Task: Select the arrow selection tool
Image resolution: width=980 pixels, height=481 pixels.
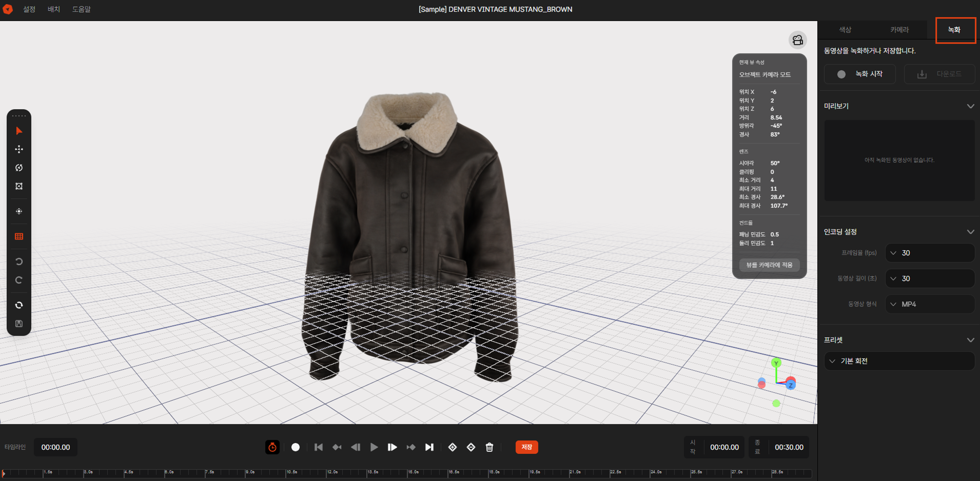Action: [x=19, y=131]
